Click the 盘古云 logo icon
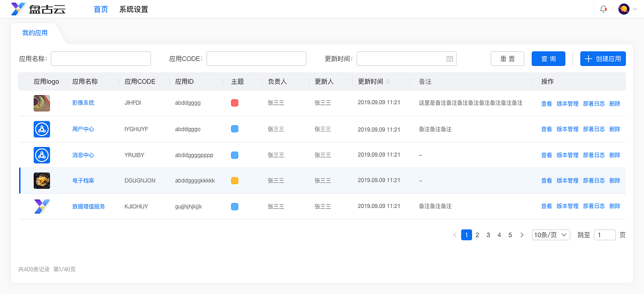 (x=19, y=9)
